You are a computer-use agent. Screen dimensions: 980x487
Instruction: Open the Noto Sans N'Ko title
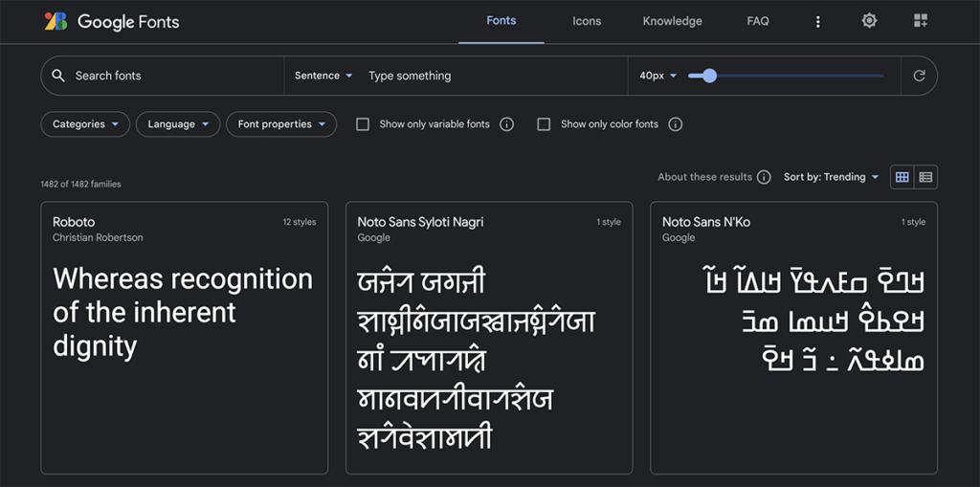pos(706,222)
